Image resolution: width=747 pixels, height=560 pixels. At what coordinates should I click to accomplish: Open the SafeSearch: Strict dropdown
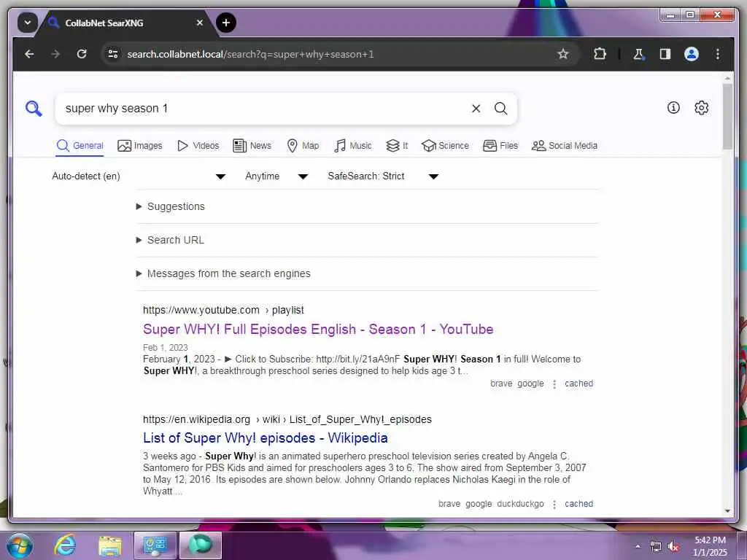tap(383, 176)
